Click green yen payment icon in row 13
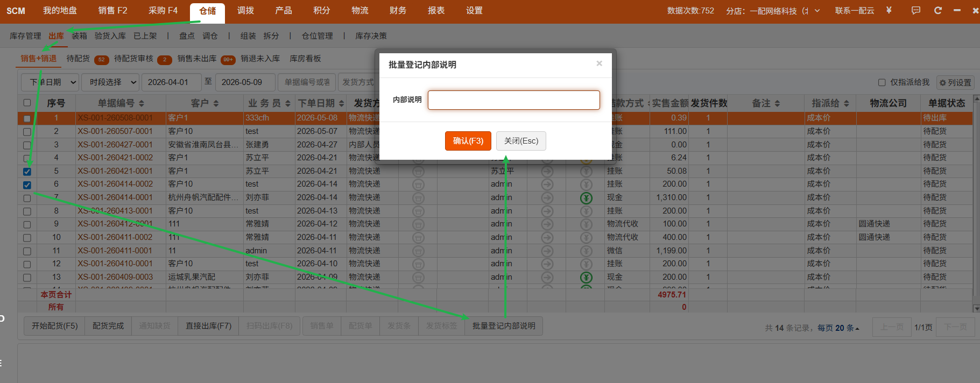 [x=586, y=278]
